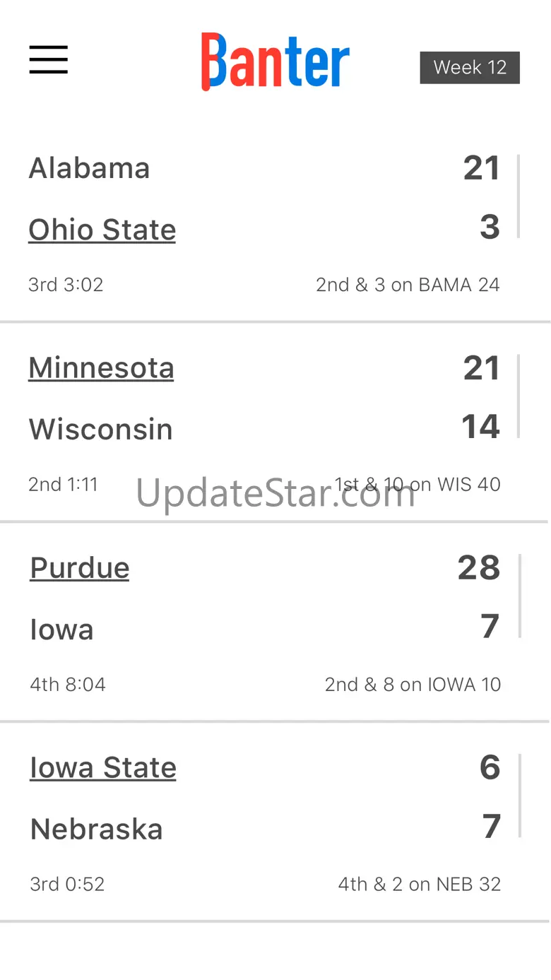Screen dimensions: 551x980
Task: Tap Iowa State's score of 6
Action: coord(490,768)
